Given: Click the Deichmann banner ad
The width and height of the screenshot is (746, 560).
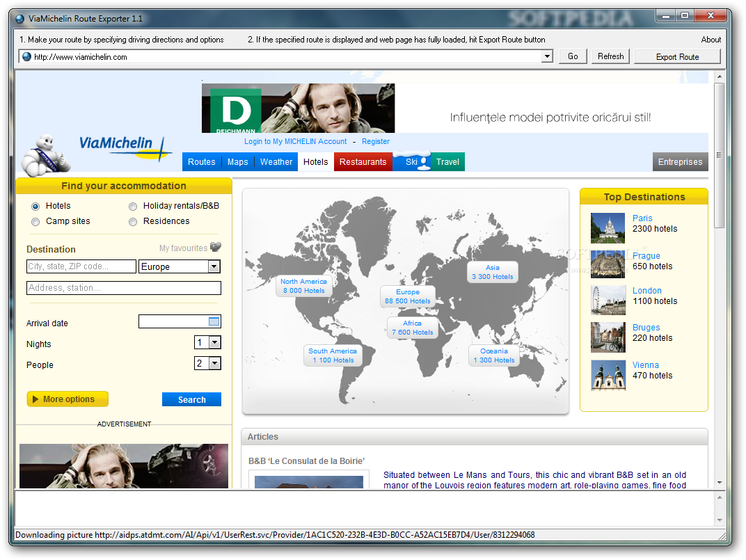Looking at the screenshot, I should (x=299, y=109).
